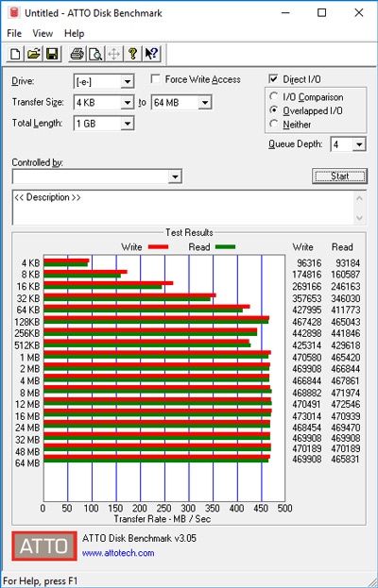Click the New document toolbar icon

point(15,54)
